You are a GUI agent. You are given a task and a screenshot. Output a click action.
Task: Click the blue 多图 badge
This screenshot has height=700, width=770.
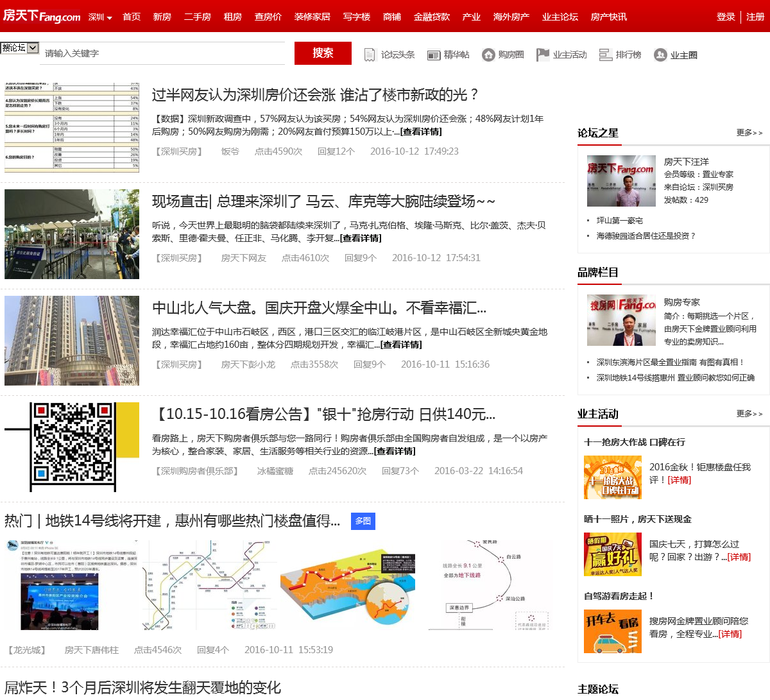363,521
